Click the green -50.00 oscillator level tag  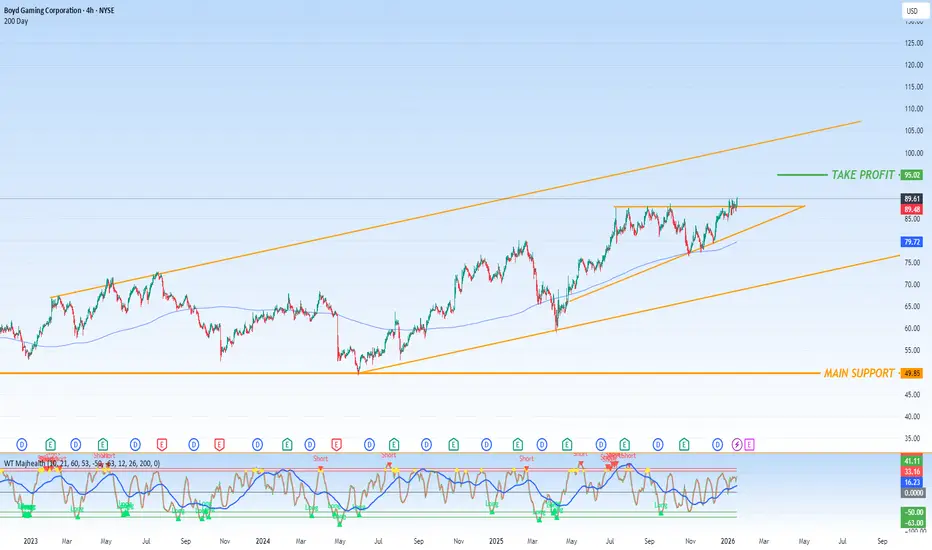[913, 512]
